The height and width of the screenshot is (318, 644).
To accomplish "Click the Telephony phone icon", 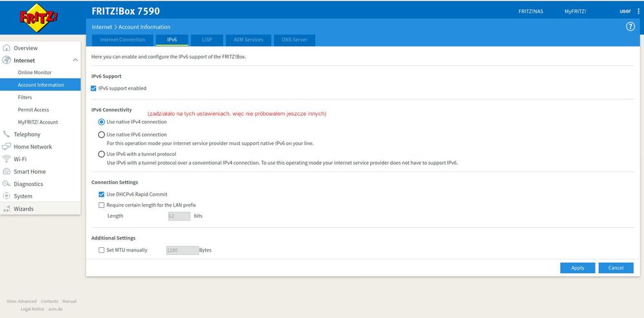I will pos(6,134).
